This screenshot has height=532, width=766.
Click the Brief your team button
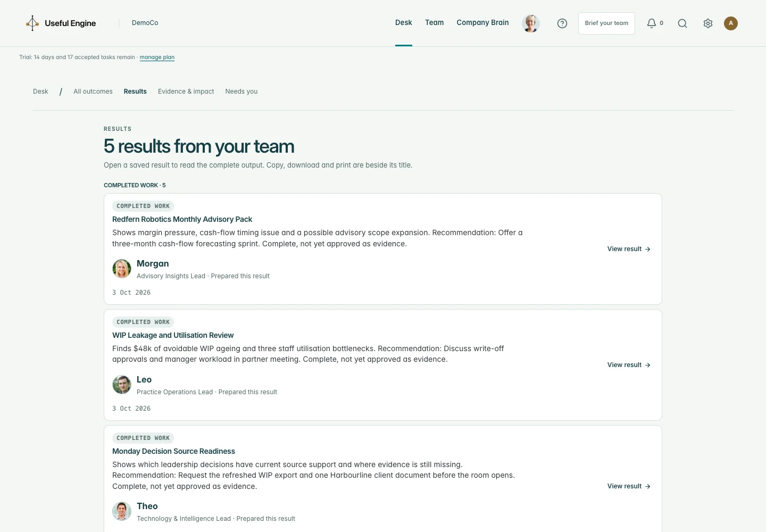606,23
